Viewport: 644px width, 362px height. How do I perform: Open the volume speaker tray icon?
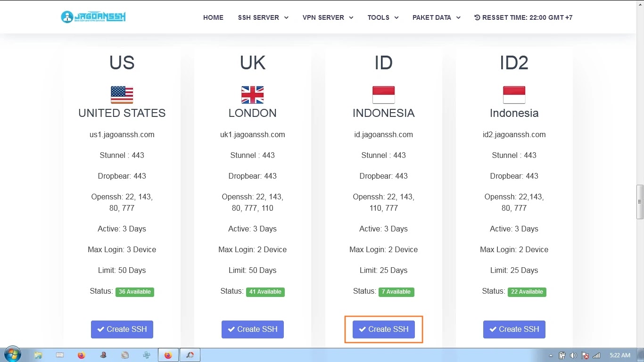(573, 355)
